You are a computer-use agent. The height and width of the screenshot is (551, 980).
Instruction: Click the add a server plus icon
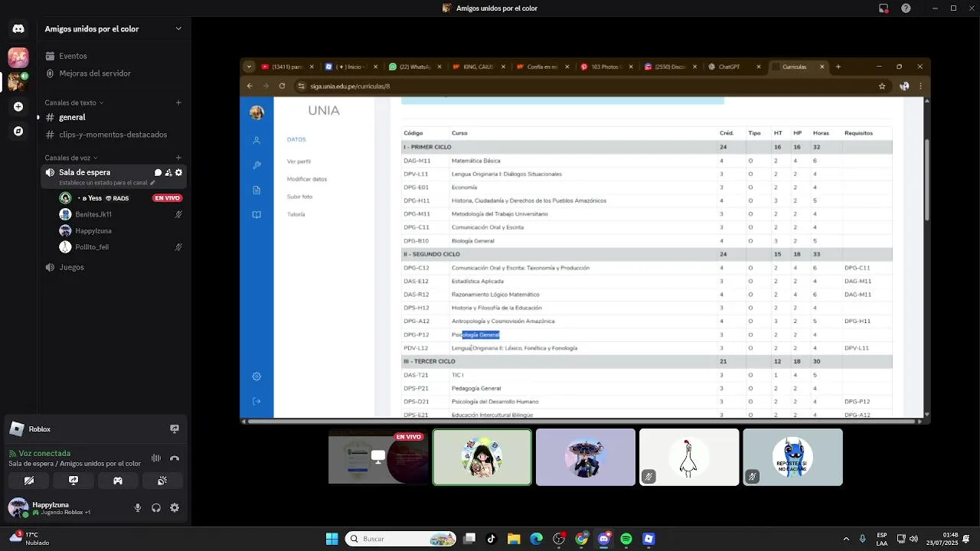[x=18, y=106]
